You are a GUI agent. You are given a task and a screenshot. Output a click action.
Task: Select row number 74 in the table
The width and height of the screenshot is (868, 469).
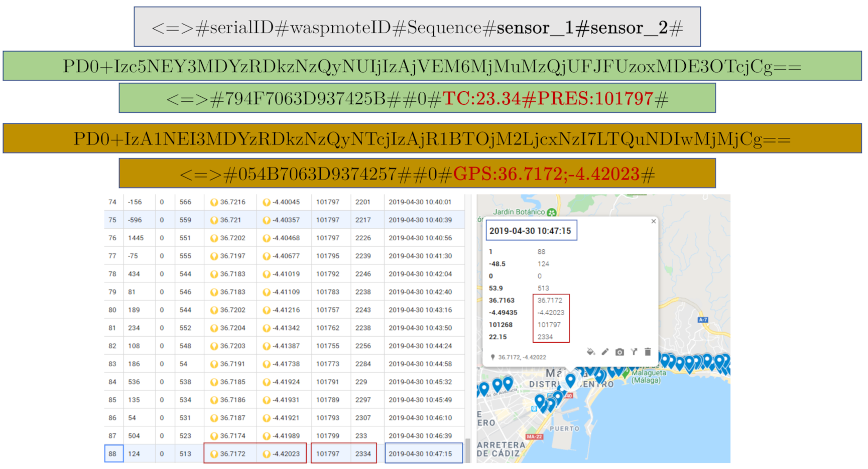(x=112, y=202)
